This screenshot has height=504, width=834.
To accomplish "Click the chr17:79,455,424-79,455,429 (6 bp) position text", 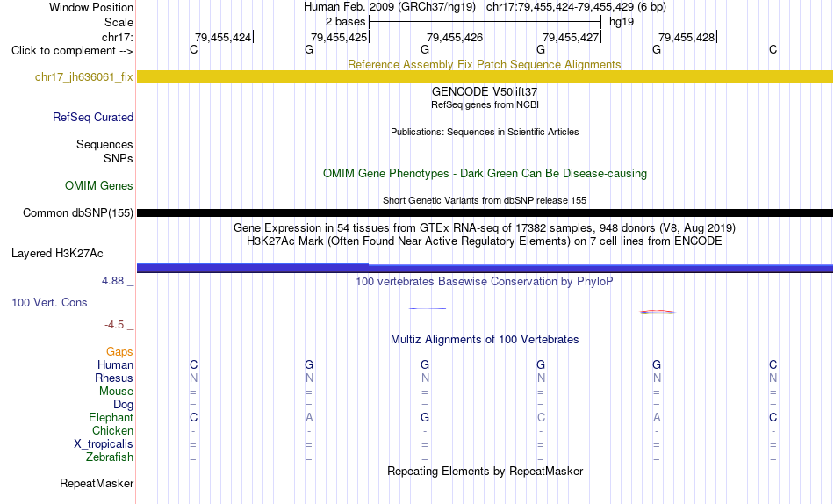I will tap(576, 7).
